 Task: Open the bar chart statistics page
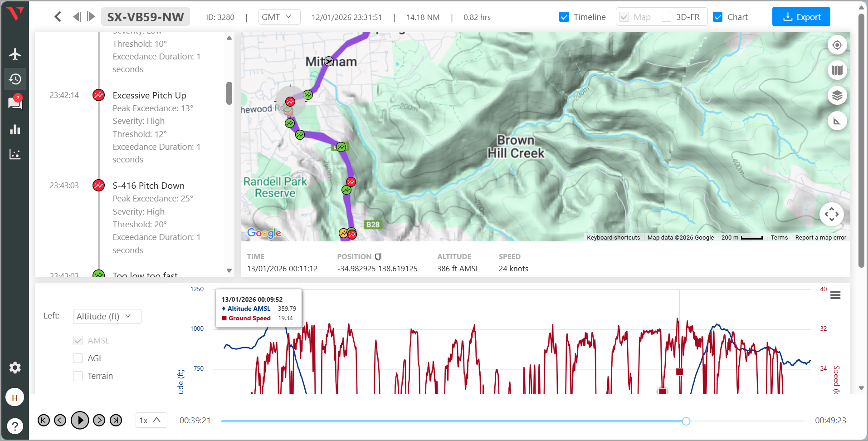(x=15, y=130)
